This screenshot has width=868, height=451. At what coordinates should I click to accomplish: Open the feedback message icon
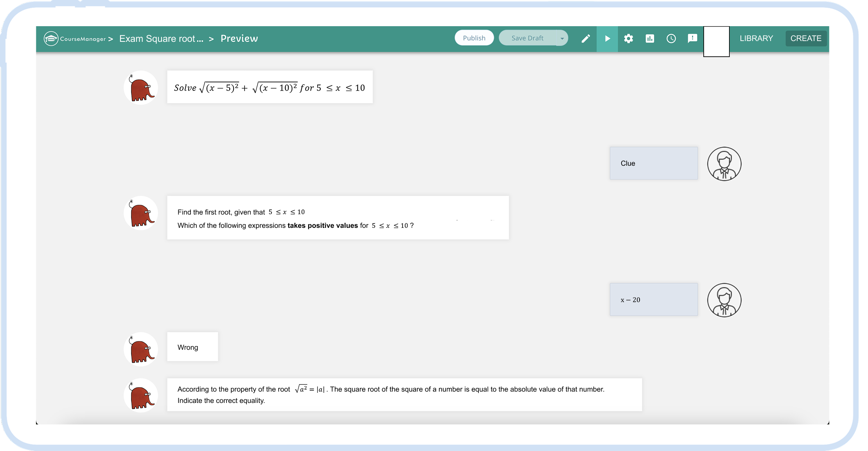pos(692,38)
